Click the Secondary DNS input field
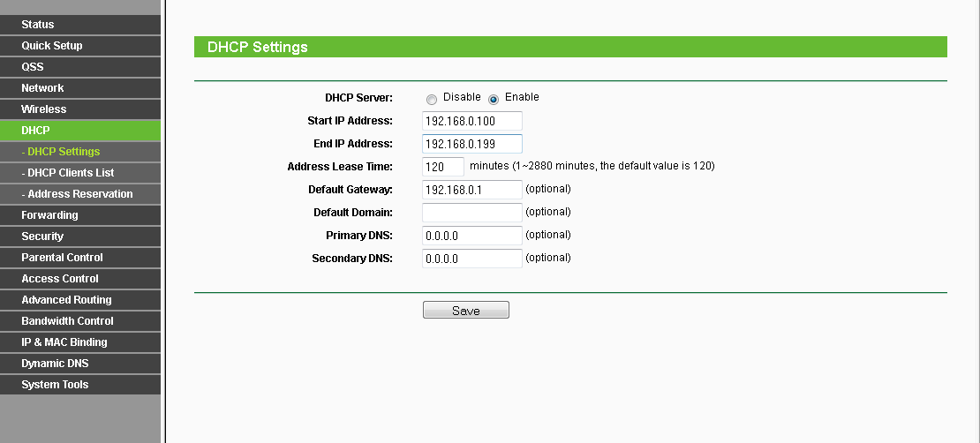 tap(472, 259)
